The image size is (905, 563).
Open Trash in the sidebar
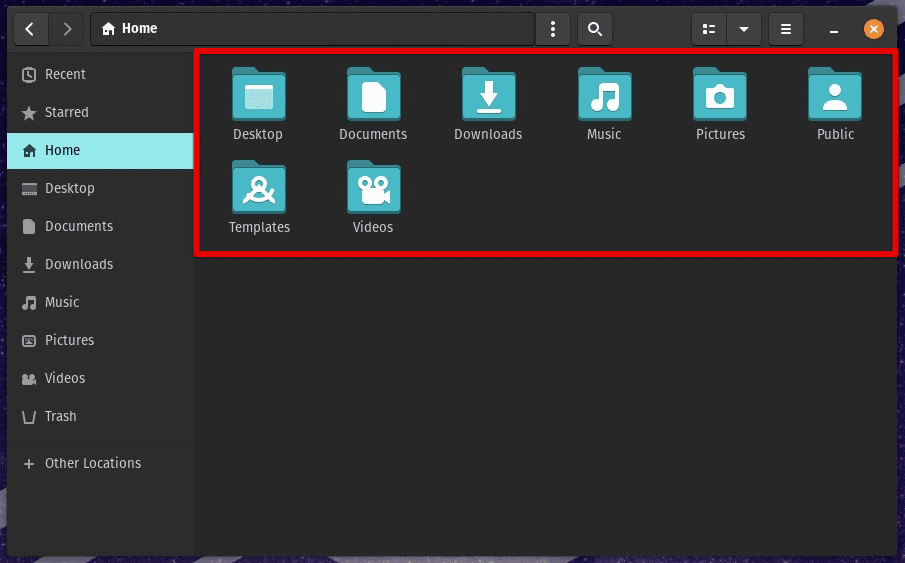[x=100, y=416]
